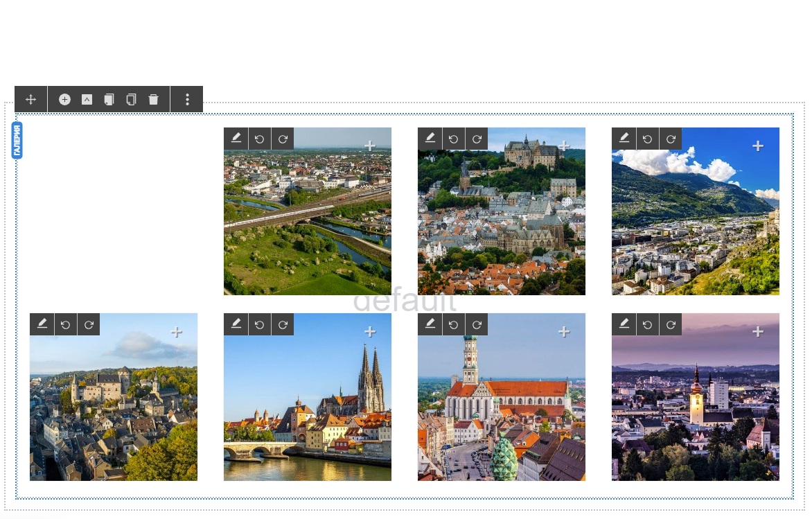Rotate the hilltop castle image clockwise
The height and width of the screenshot is (519, 812).
pos(477,139)
